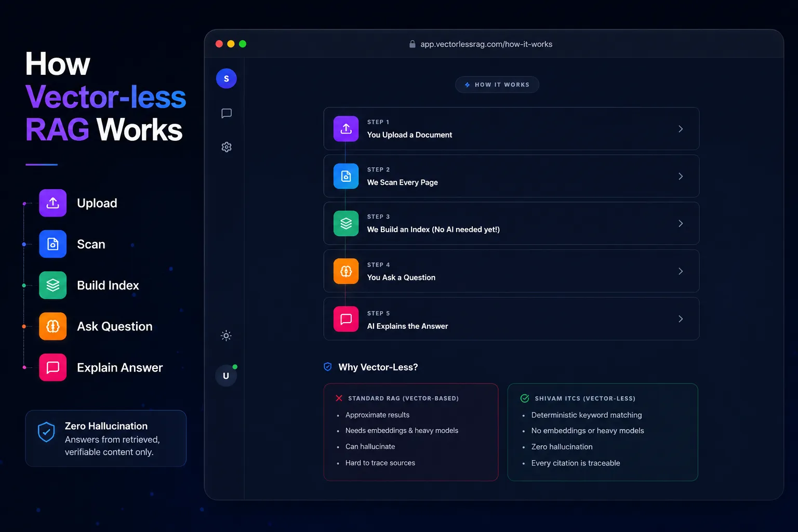Click 'Deterministic keyword matching' bullet

click(587, 415)
